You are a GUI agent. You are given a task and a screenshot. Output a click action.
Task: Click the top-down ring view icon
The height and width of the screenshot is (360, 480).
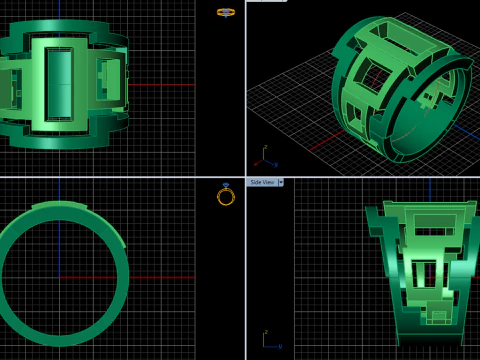226,13
